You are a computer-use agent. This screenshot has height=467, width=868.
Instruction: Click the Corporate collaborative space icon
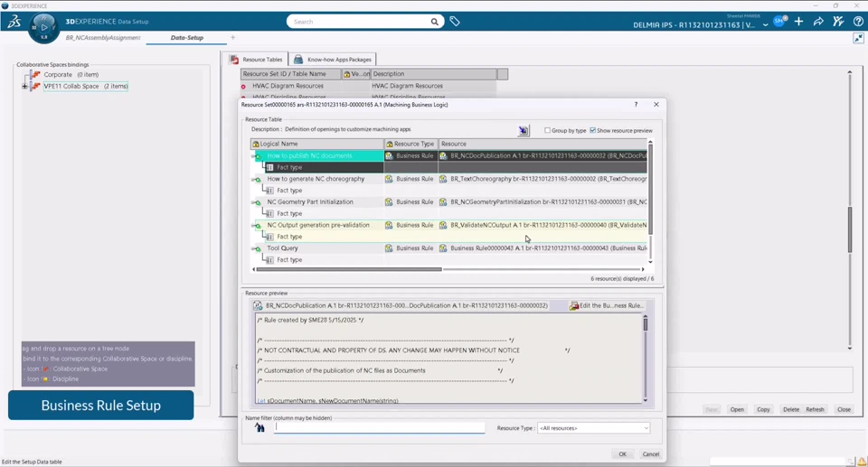pyautogui.click(x=36, y=74)
